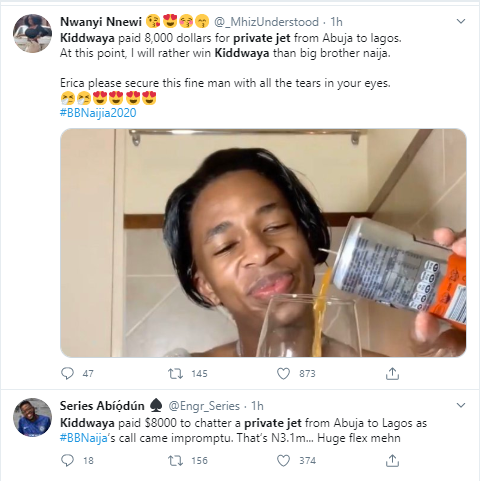Open the 1h timestamp on Series Abíọ́dún's tweet
483x481 pixels.
tap(257, 406)
